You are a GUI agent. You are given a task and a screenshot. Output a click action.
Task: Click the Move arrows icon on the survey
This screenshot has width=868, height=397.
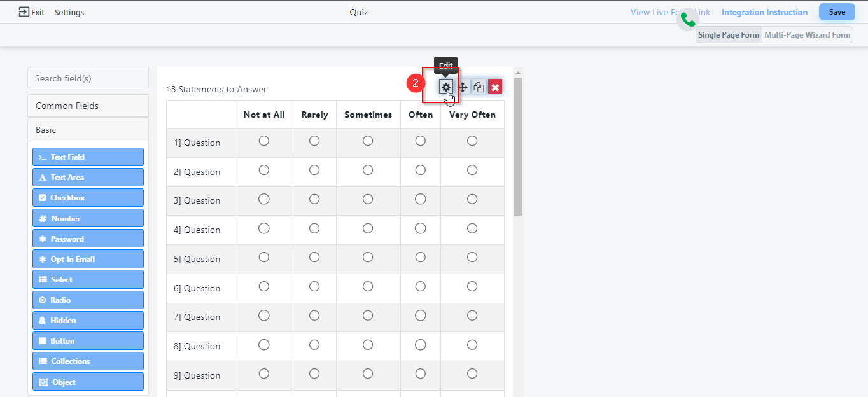[x=463, y=87]
